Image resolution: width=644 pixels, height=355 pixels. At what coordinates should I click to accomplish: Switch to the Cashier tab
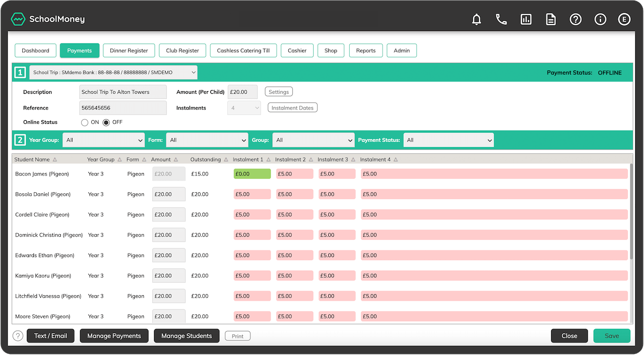coord(297,51)
